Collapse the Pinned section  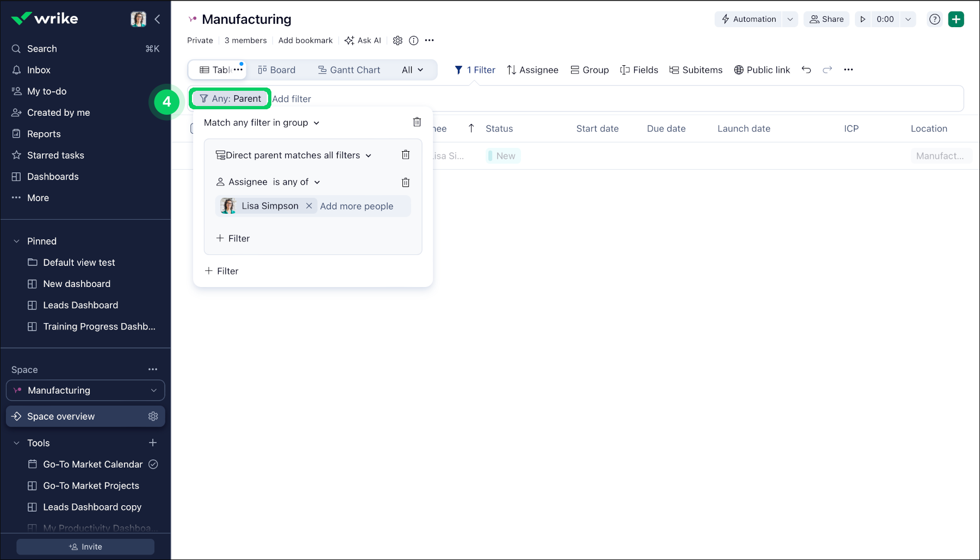16,241
